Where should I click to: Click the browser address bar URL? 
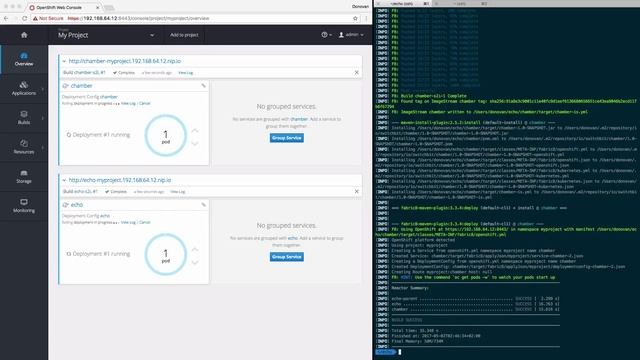138,18
